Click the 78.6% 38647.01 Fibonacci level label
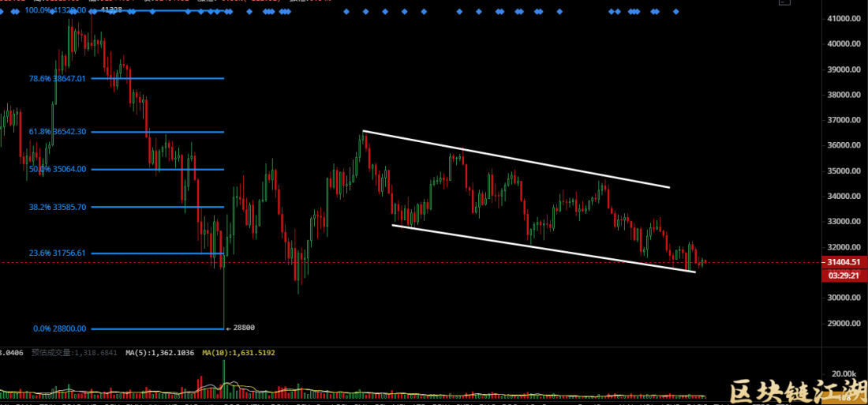This screenshot has height=405, width=868. pos(58,79)
